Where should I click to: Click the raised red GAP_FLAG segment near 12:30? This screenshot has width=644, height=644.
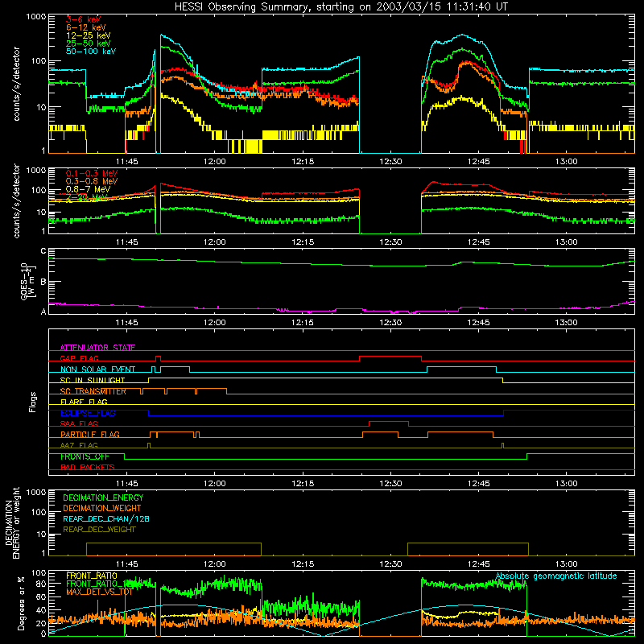tap(390, 356)
